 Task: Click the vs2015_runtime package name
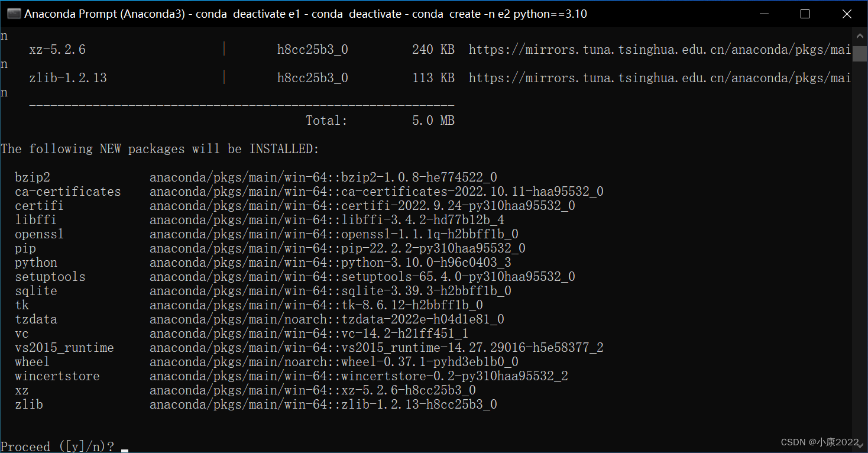click(x=64, y=348)
